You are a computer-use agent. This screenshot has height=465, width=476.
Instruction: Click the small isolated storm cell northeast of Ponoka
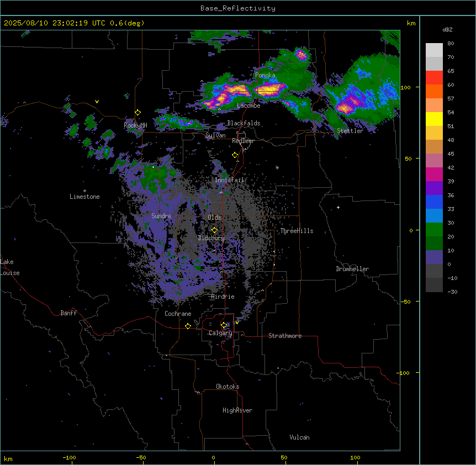tap(301, 55)
